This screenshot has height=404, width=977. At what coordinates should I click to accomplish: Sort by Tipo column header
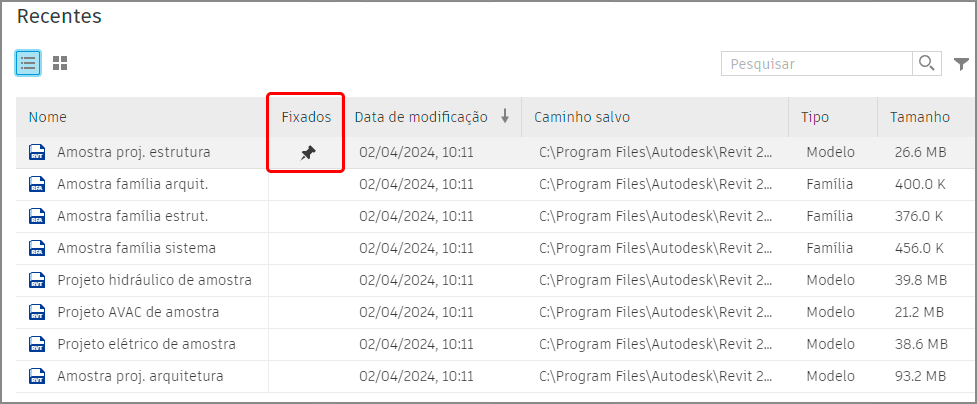[x=815, y=117]
